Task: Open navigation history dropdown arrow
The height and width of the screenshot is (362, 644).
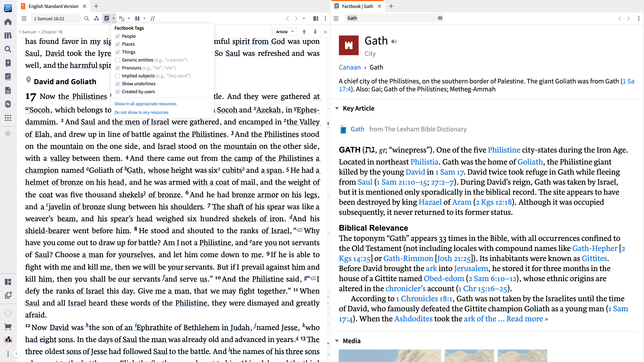Action: click(304, 19)
